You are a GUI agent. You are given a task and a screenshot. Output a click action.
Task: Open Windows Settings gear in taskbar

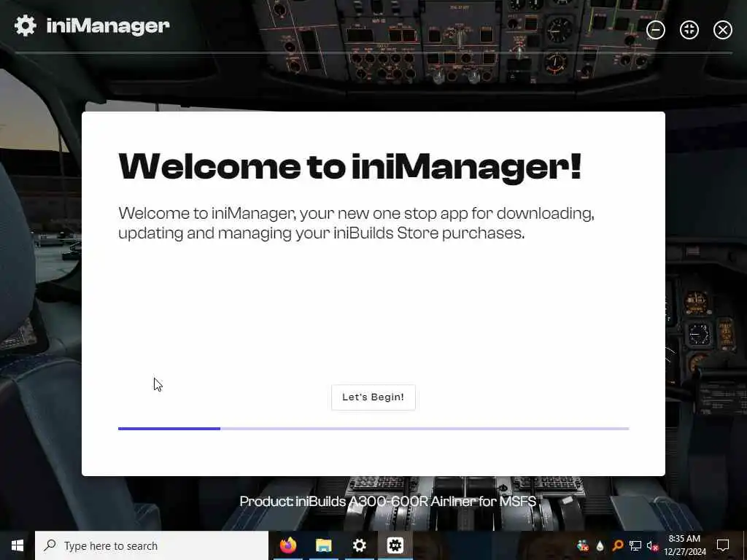click(359, 545)
